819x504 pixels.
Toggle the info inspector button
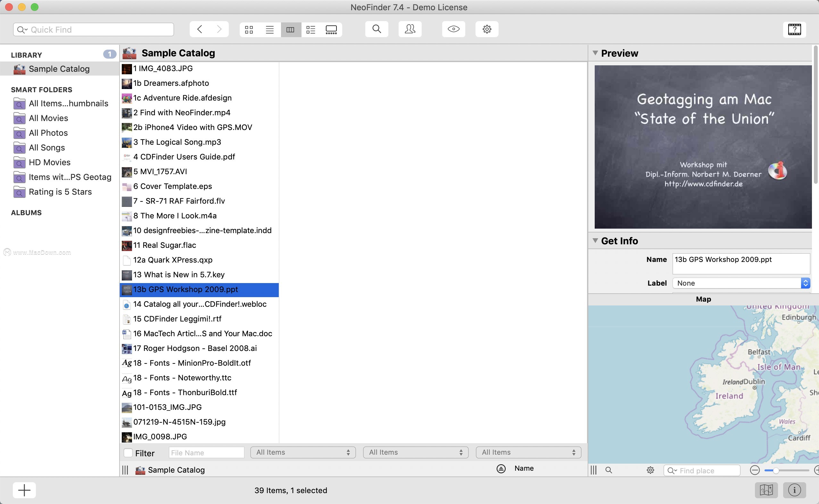794,490
